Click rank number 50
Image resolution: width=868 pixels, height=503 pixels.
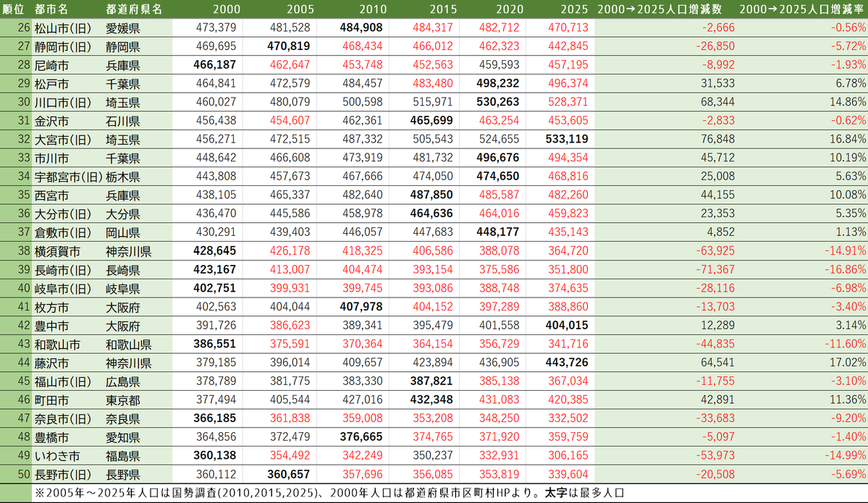coord(24,474)
